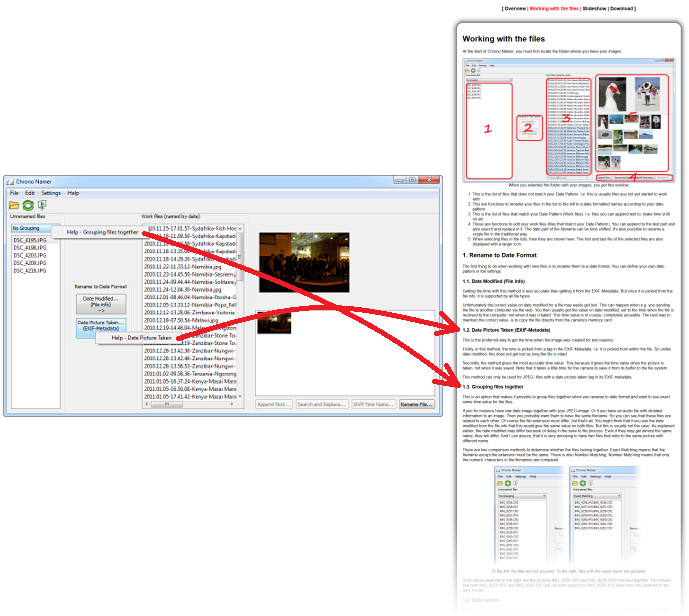
Task: Open the Help menu in Chrono Namer
Action: coord(73,193)
